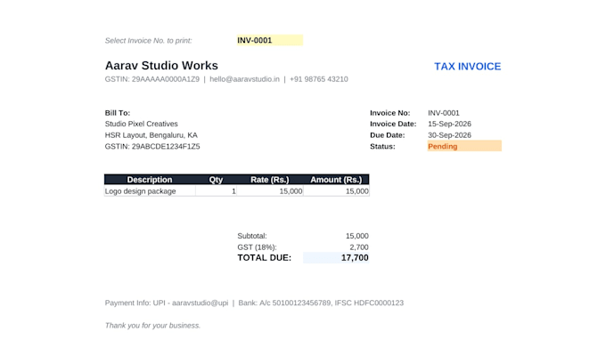Click the Bill To label

click(118, 113)
